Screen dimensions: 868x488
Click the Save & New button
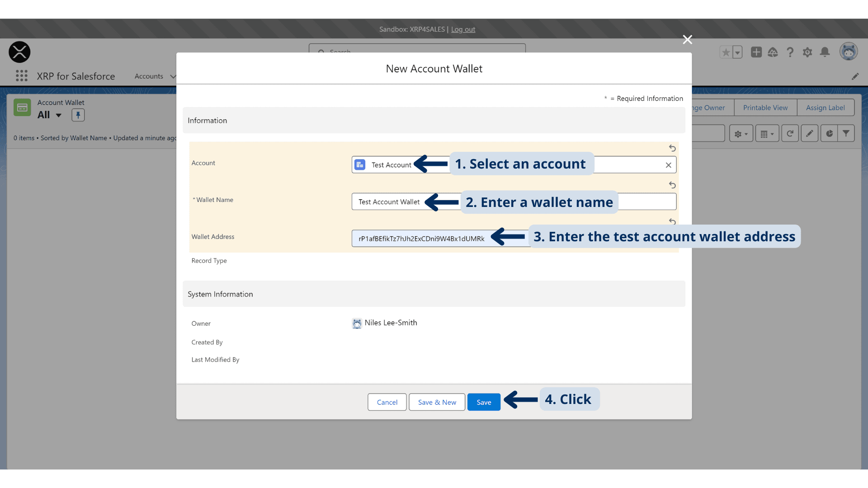(437, 402)
